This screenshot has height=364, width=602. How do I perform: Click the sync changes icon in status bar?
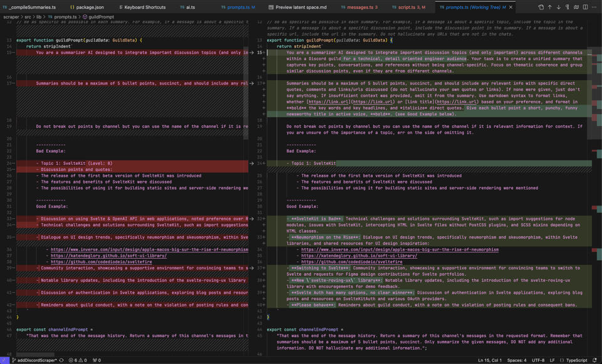tap(61, 360)
